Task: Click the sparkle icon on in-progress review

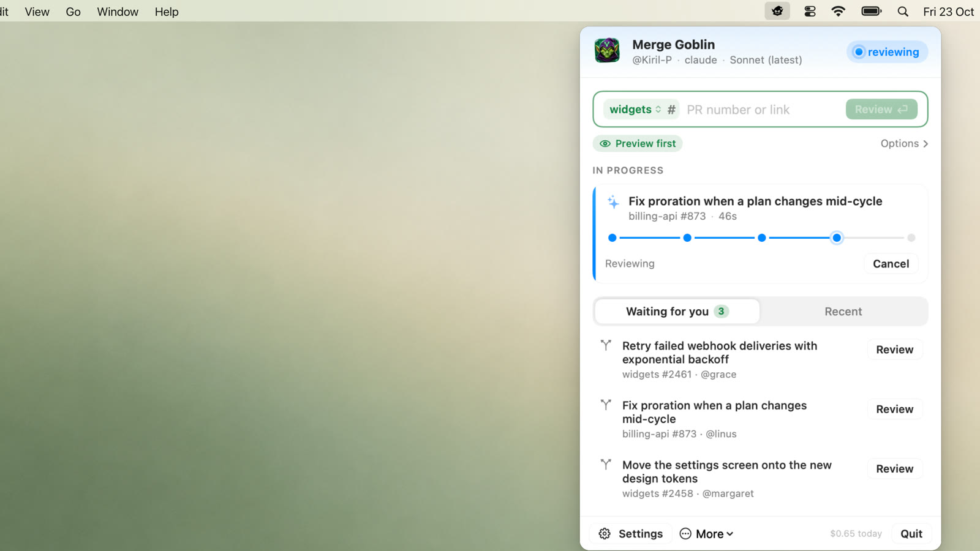Action: coord(613,201)
